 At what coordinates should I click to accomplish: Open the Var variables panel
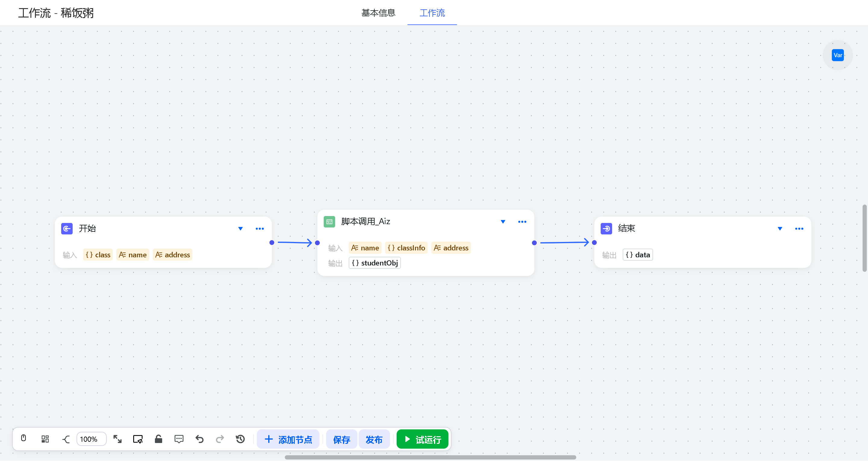[837, 55]
